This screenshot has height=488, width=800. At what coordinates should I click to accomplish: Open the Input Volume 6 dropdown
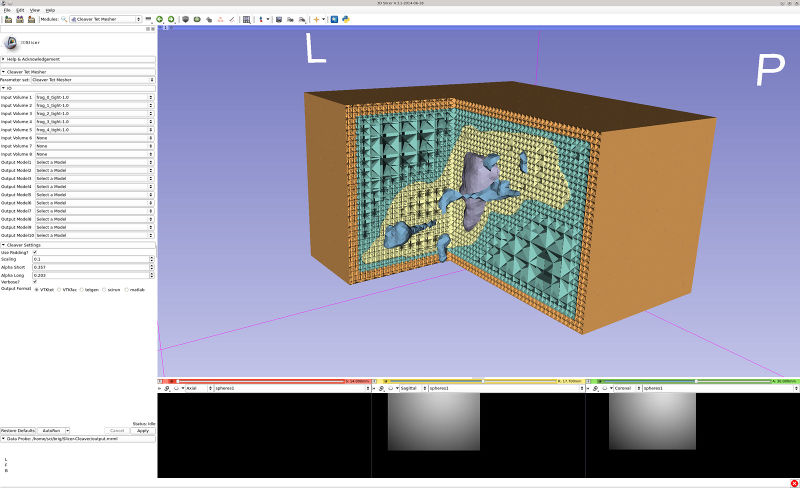pyautogui.click(x=93, y=138)
